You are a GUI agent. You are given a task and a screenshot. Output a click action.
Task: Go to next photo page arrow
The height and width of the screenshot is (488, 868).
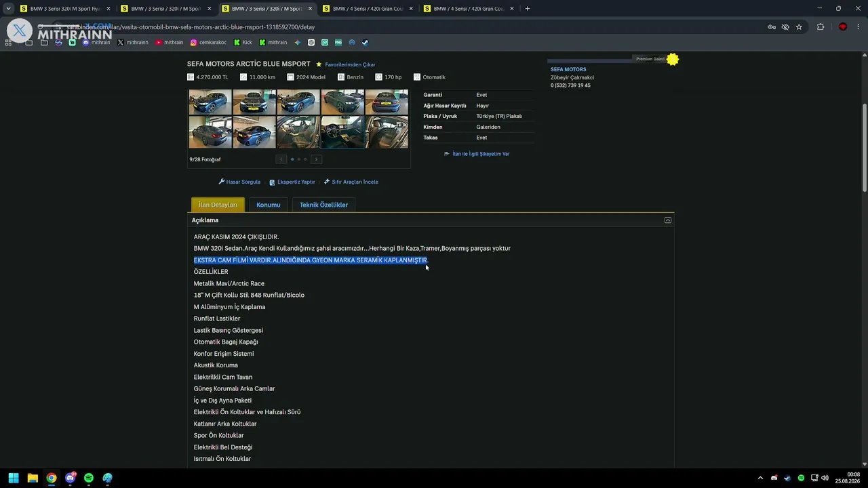click(316, 159)
